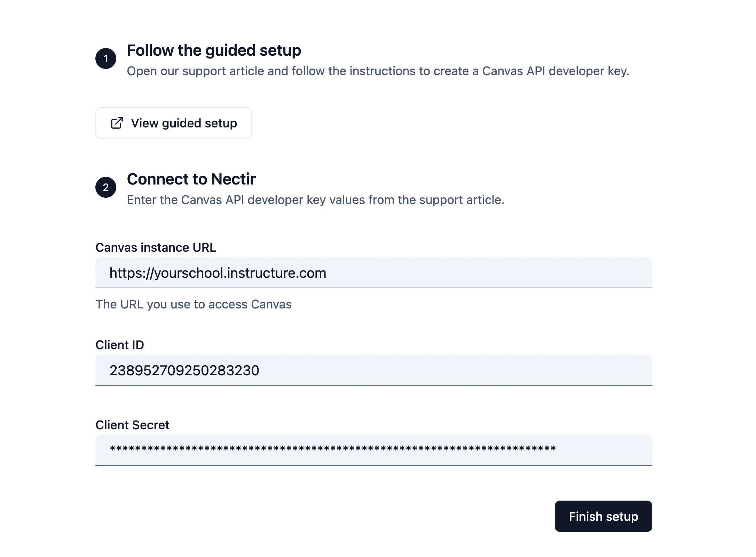Click the Client Secret label text
The height and width of the screenshot is (557, 756).
[x=132, y=425]
